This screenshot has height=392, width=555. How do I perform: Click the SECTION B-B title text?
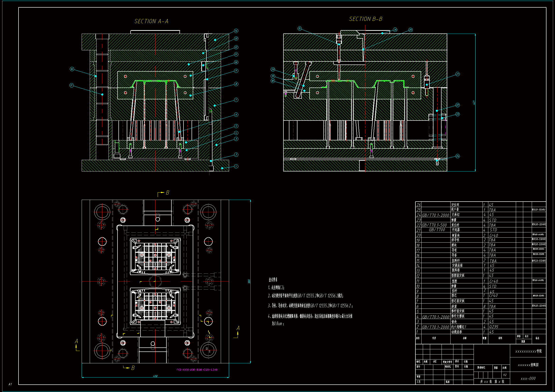[x=366, y=19]
